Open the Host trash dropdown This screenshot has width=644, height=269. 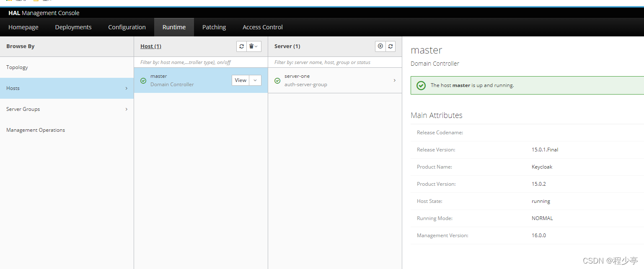(x=253, y=46)
